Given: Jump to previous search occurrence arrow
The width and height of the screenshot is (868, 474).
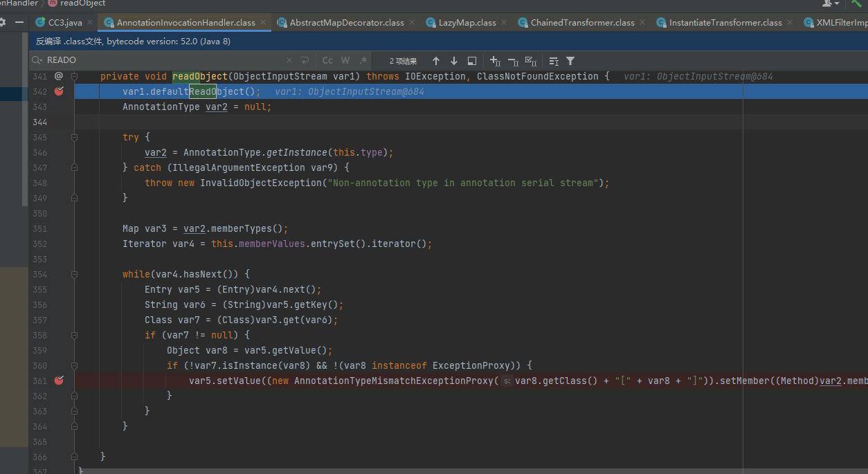Looking at the screenshot, I should pos(435,61).
